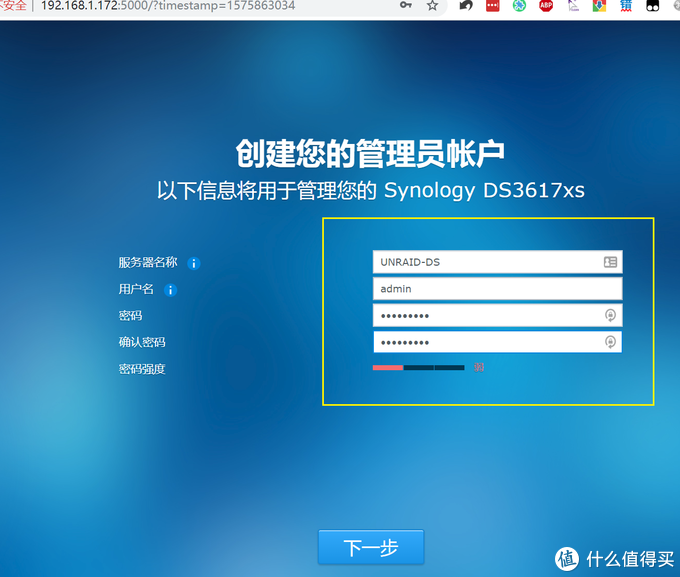
Task: Click the 创建您的管理员帐户 heading
Action: [370, 154]
